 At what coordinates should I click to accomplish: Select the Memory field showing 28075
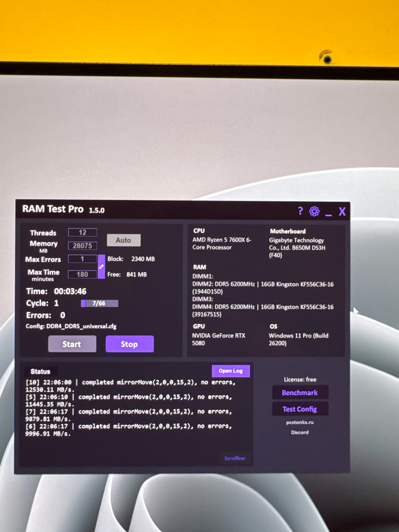(x=83, y=246)
